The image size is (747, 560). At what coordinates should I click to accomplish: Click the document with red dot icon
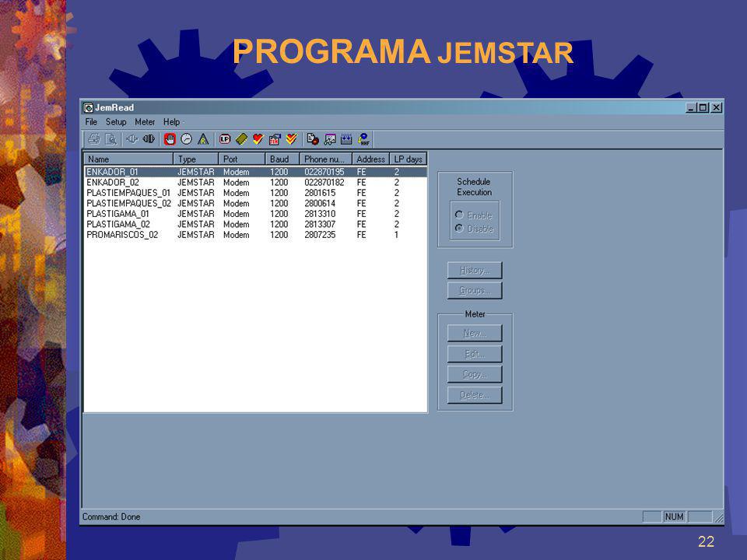tap(313, 139)
